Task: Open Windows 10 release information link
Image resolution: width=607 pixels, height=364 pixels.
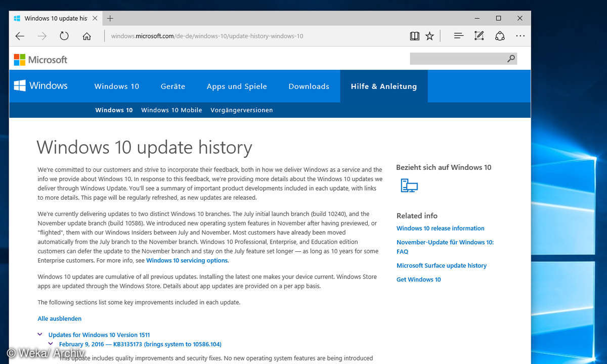Action: 441,228
